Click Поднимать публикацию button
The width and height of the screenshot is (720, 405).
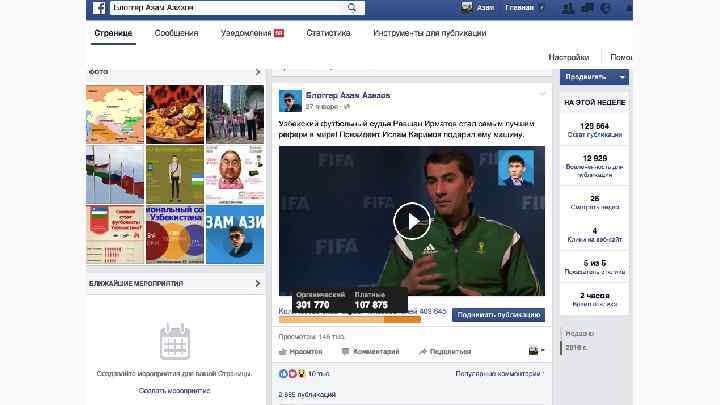click(498, 315)
